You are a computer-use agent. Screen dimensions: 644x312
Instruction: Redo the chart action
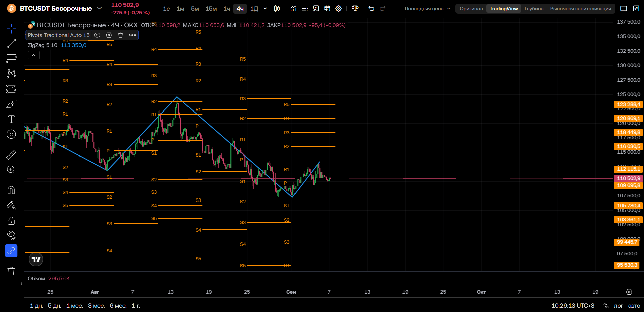point(383,9)
